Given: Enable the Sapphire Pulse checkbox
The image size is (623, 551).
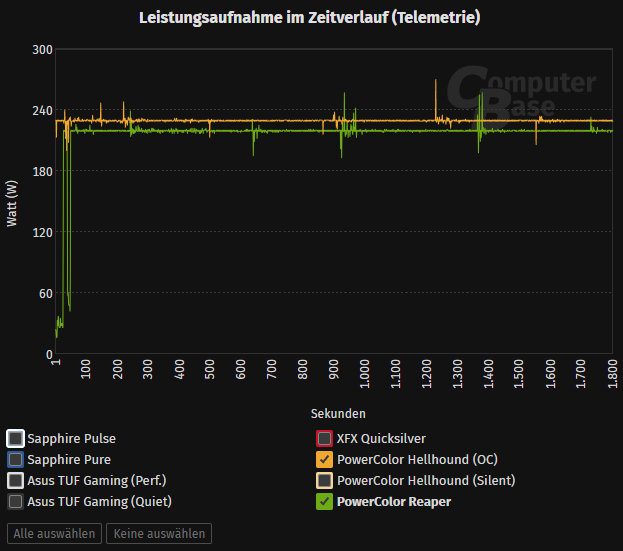Looking at the screenshot, I should 15,439.
